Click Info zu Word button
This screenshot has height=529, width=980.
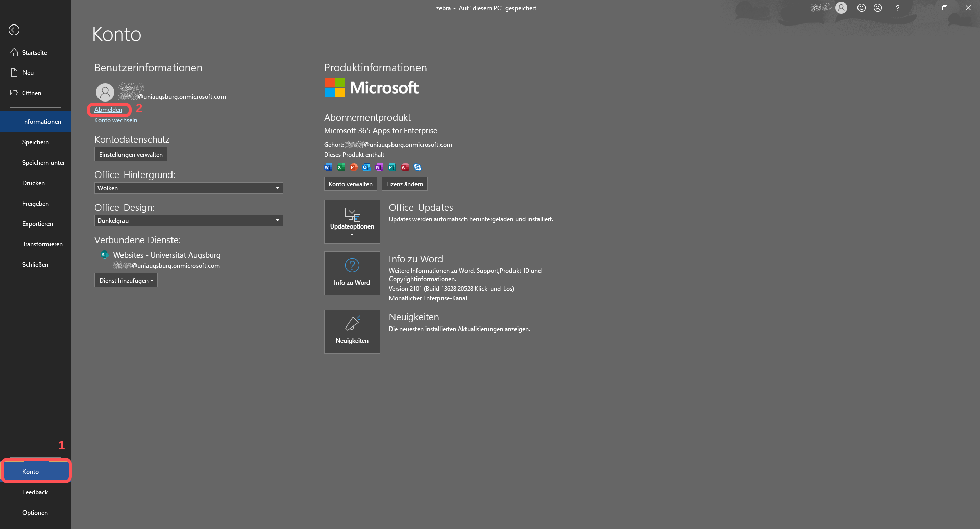[352, 273]
